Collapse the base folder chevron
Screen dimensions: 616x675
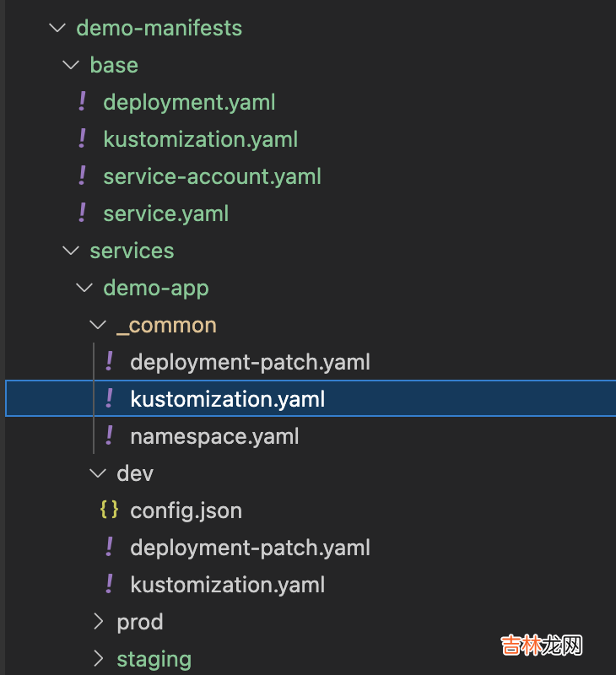71,65
